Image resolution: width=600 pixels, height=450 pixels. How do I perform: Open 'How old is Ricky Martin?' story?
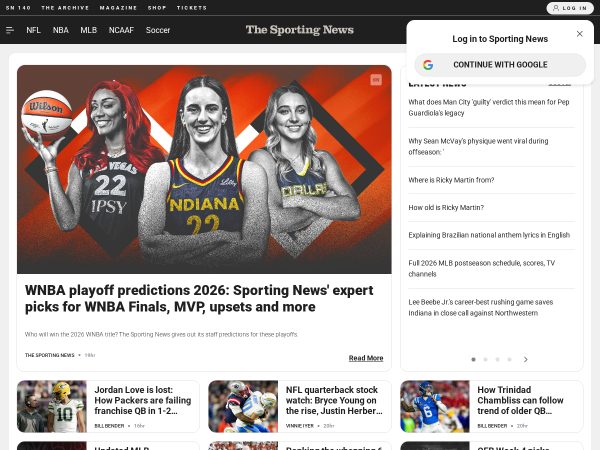point(446,207)
